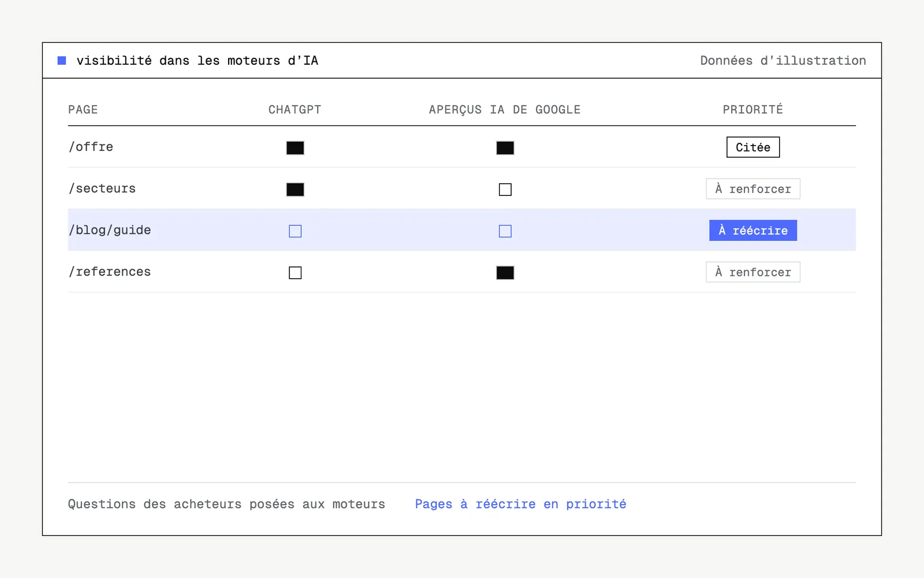Click À renforcer badge on /secteurs row

click(753, 189)
